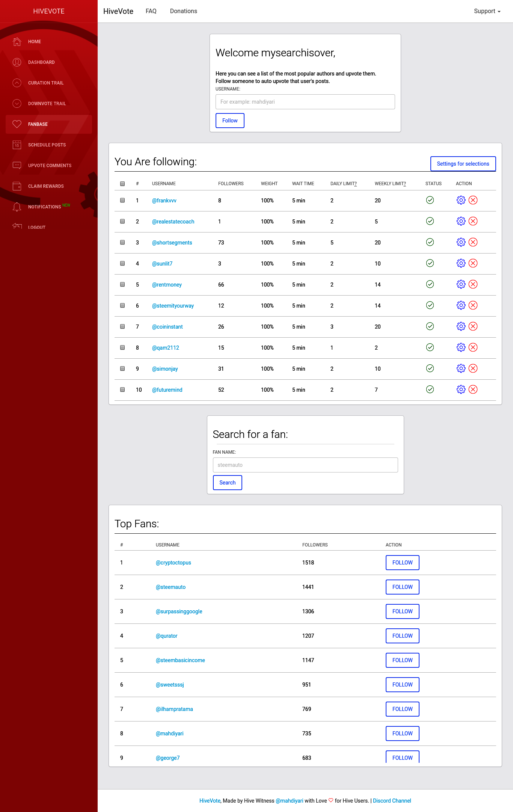The image size is (513, 812).
Task: Click the username input field
Action: [x=305, y=102]
